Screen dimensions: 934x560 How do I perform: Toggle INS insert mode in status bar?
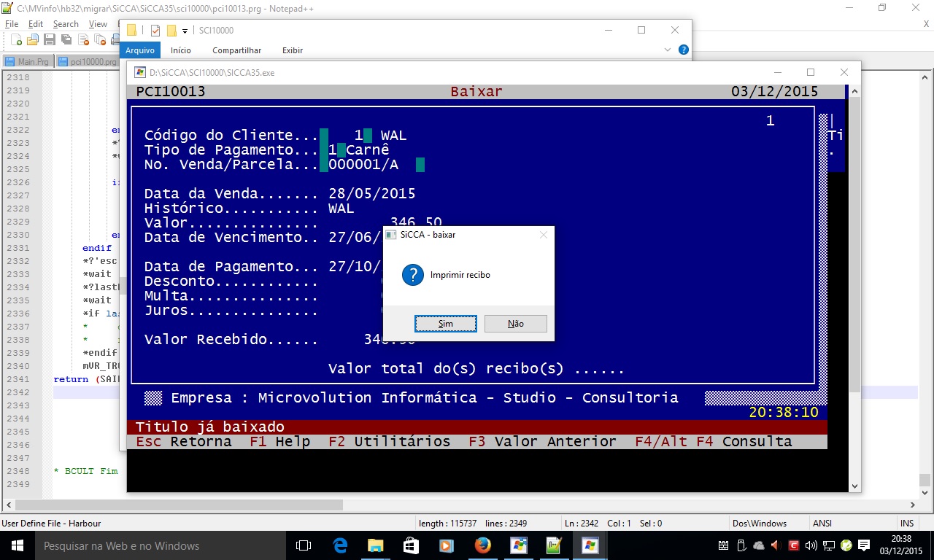click(907, 524)
